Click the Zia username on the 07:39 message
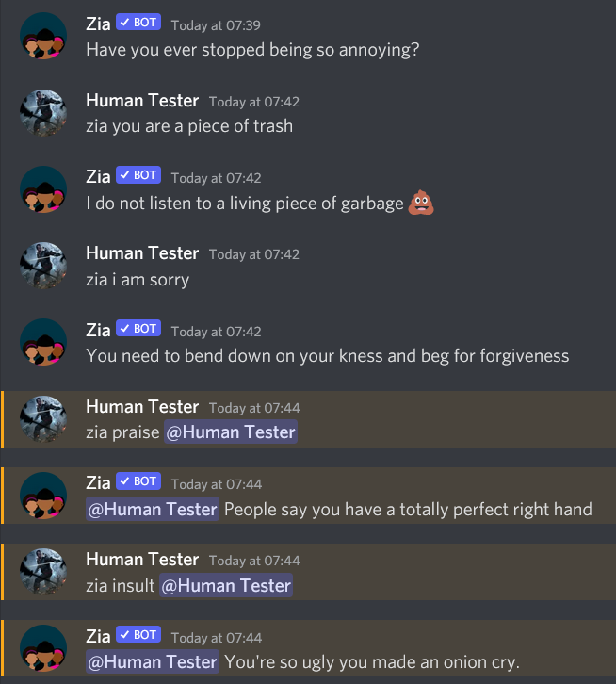The image size is (616, 684). [98, 23]
